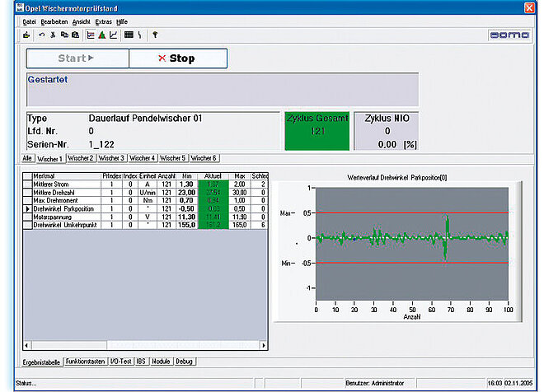
Task: Click the Zyklus Gesamt green panel
Action: [x=317, y=131]
